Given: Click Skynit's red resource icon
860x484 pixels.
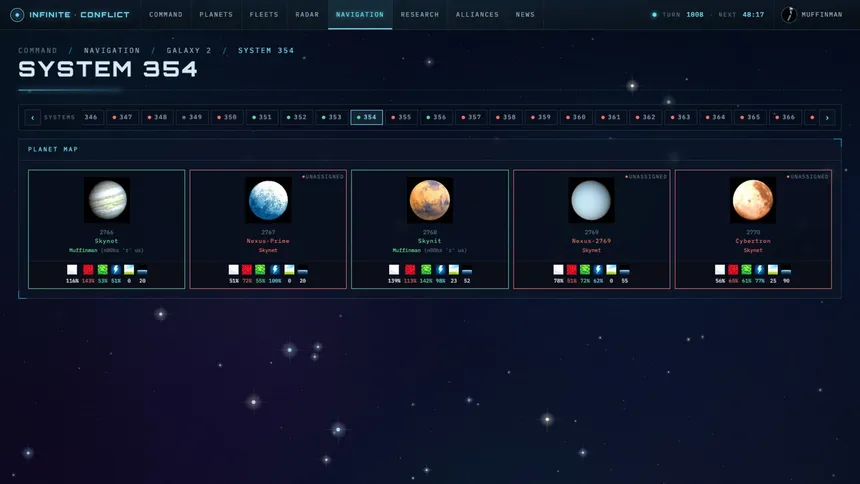Looking at the screenshot, I should (x=410, y=269).
